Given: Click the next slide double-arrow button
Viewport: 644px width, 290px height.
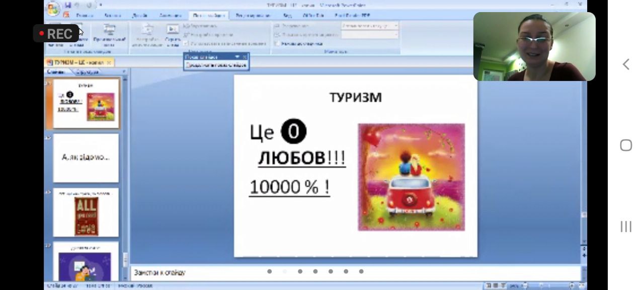Looking at the screenshot, I should pos(584,256).
